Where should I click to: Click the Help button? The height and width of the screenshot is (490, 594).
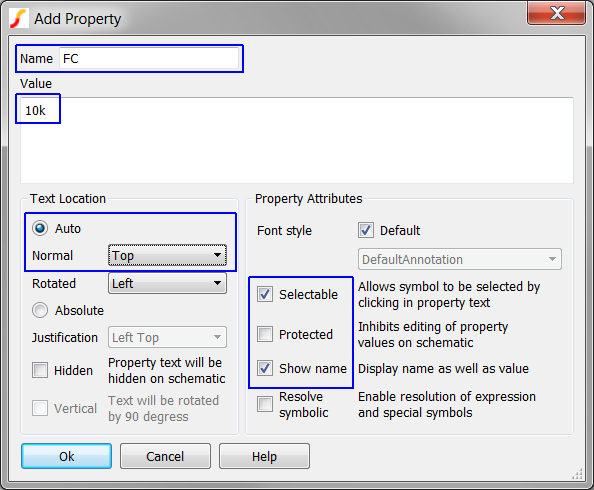pos(264,456)
